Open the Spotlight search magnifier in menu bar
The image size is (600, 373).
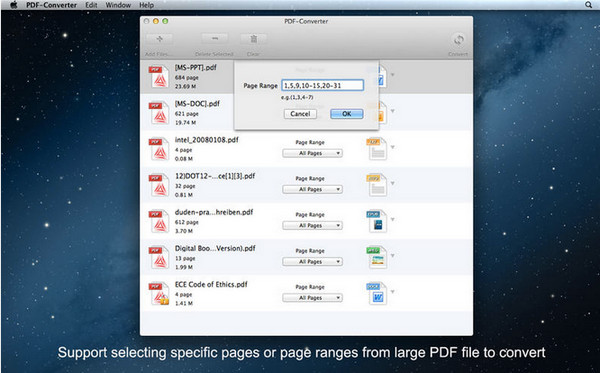point(589,5)
